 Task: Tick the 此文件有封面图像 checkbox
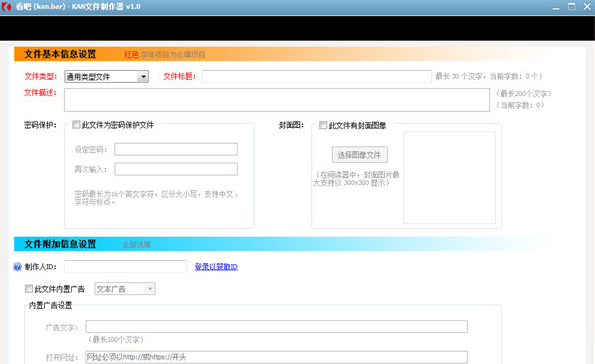coord(323,125)
